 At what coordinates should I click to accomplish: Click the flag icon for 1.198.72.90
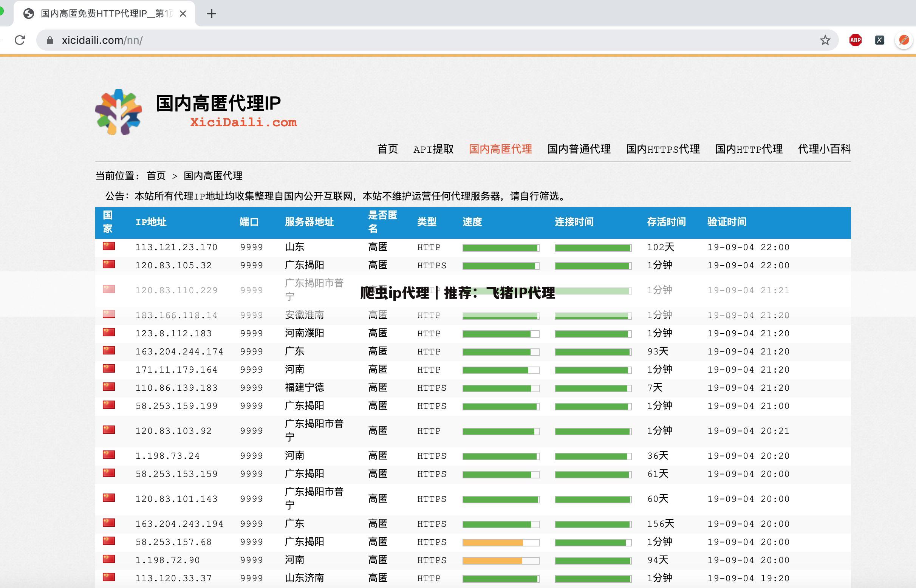109,559
